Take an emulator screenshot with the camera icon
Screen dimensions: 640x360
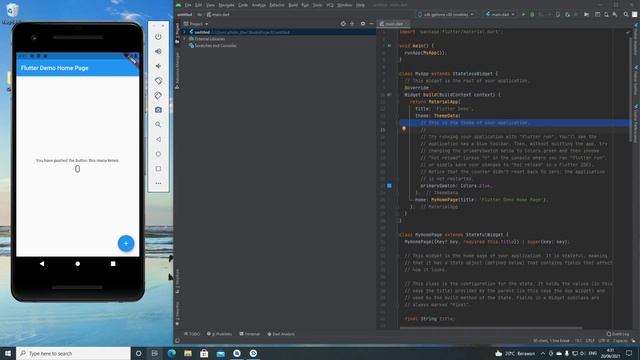[158, 110]
